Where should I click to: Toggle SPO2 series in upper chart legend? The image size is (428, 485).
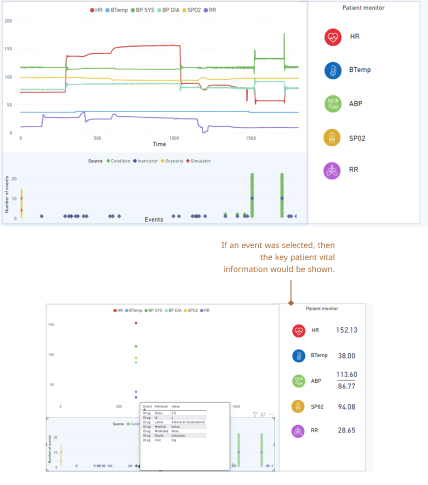tap(192, 10)
